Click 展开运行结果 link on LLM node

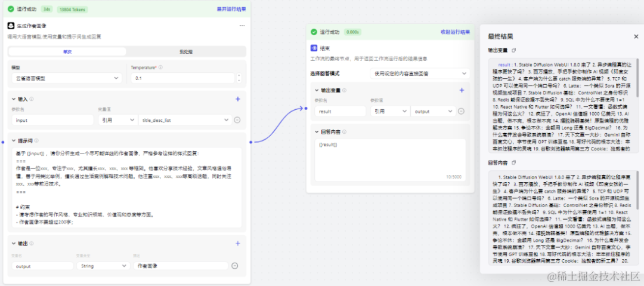point(231,9)
